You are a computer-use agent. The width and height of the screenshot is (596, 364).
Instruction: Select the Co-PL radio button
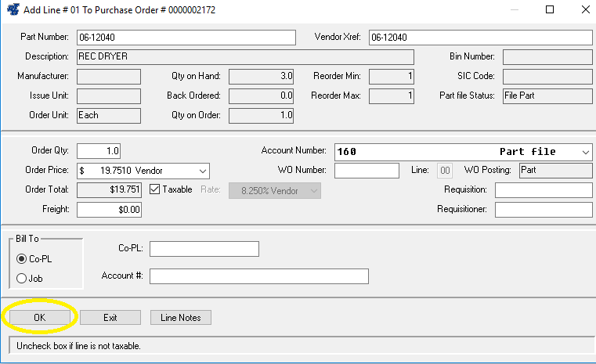(21, 259)
